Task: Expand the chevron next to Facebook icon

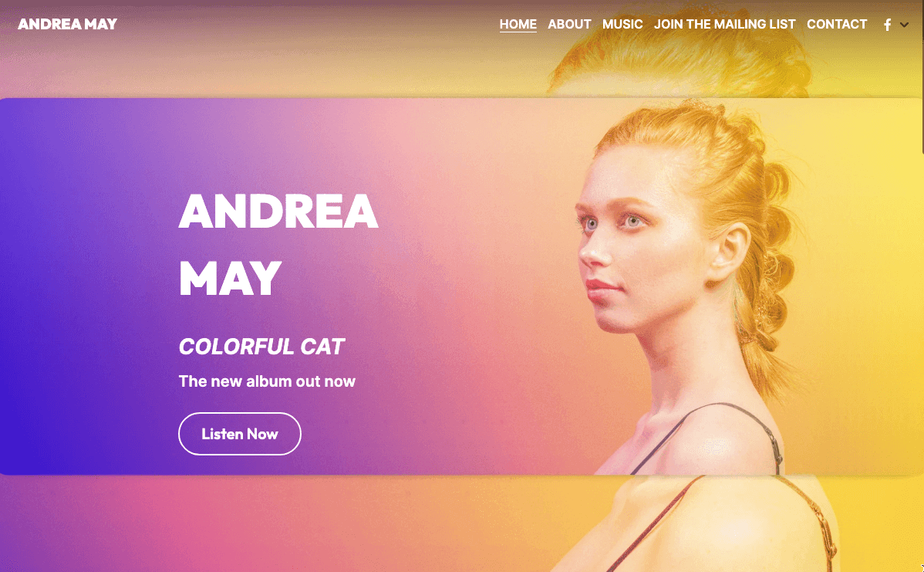Action: click(x=904, y=25)
